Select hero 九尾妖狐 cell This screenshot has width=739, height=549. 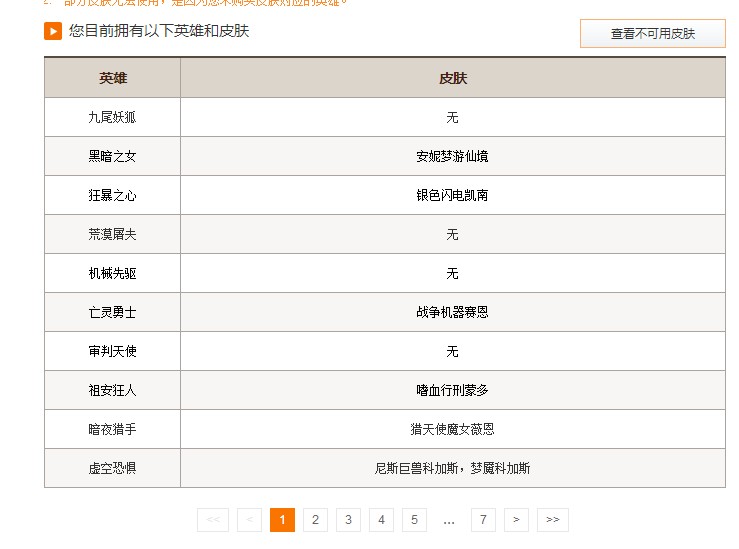click(113, 117)
